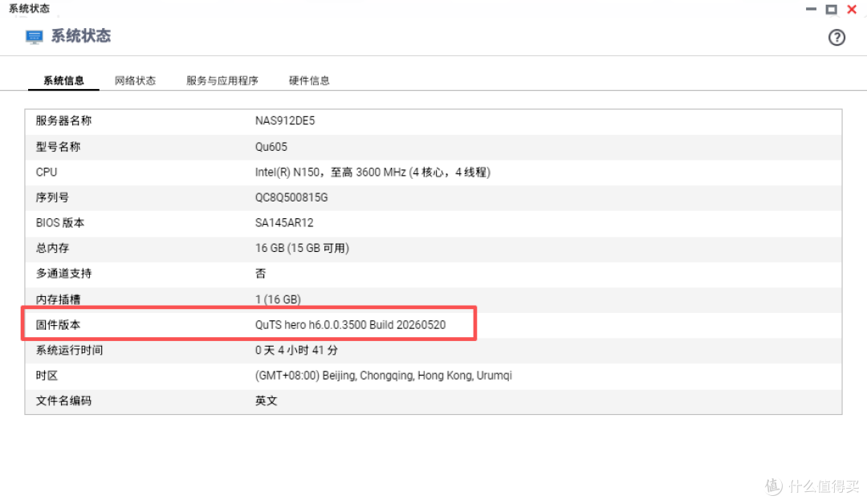Switch to the 系统信息 tab
The image size is (867, 504).
coord(63,81)
